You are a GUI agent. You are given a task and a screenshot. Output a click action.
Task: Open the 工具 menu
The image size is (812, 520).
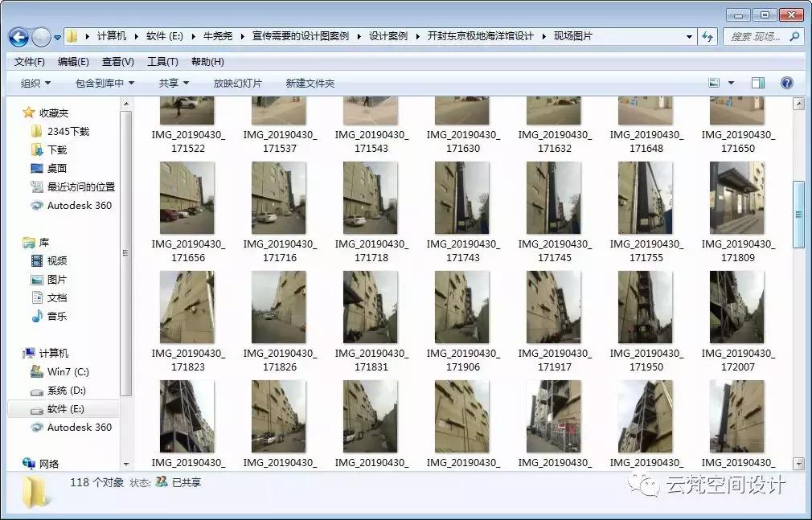[x=161, y=61]
